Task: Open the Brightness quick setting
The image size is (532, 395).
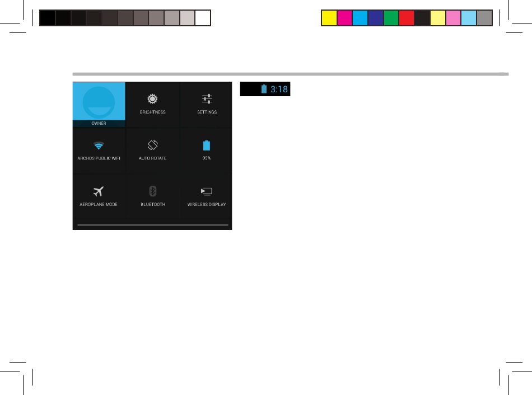Action: (x=153, y=105)
